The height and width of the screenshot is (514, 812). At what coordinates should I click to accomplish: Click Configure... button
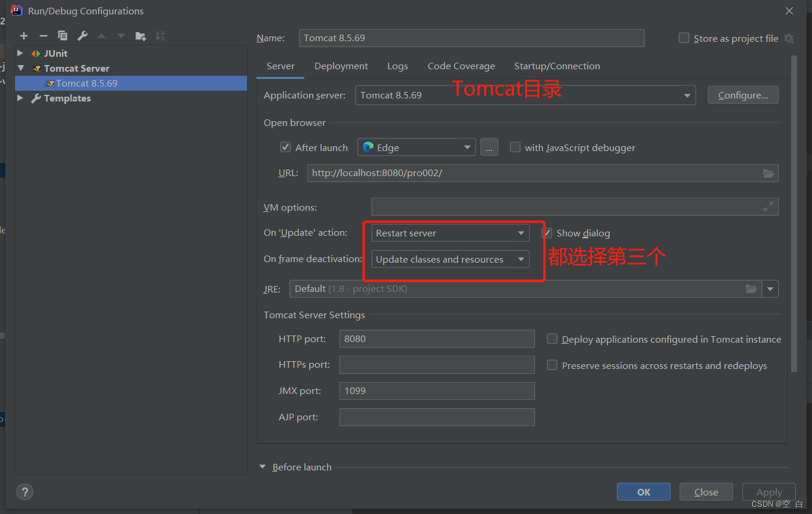[743, 95]
